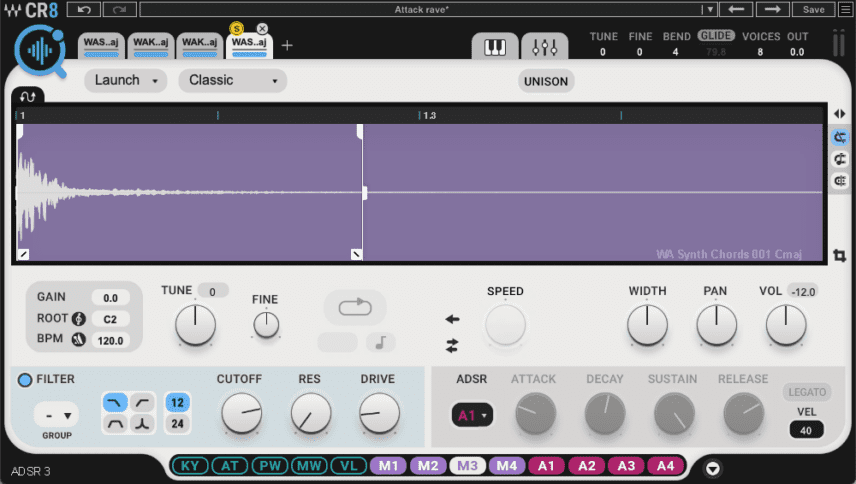Select the PW modulation source
The image size is (856, 484).
[x=270, y=466]
